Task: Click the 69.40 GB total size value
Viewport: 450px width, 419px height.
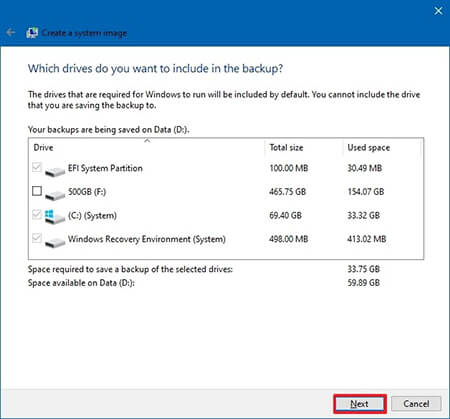Action: click(x=285, y=215)
